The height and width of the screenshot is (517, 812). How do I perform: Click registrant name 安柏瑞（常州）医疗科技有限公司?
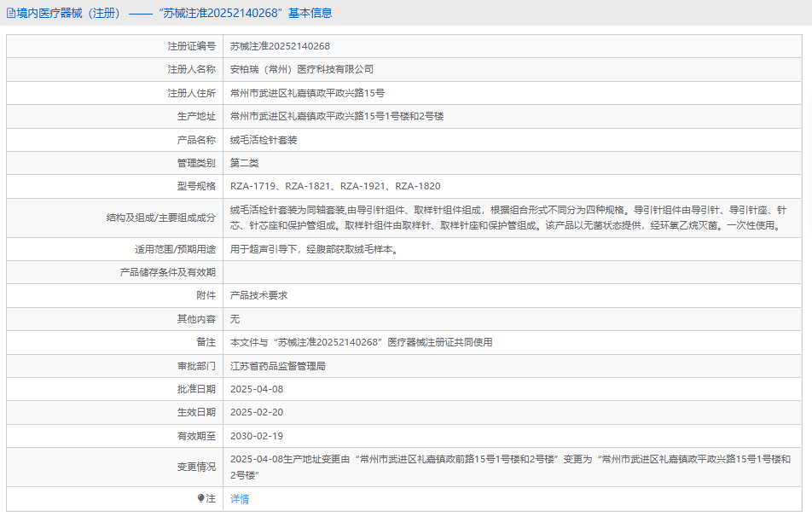tap(302, 69)
